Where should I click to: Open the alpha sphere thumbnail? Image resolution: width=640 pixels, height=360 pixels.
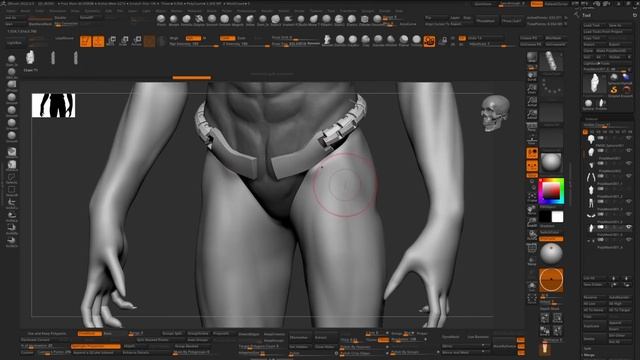551,253
